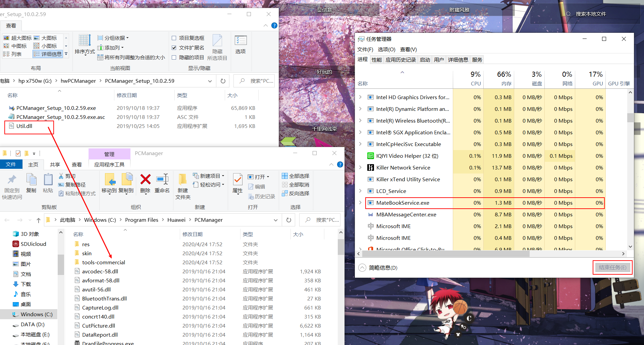Select MBAMessageCenter.exe process
Viewport: 644px width, 345px height.
point(406,214)
